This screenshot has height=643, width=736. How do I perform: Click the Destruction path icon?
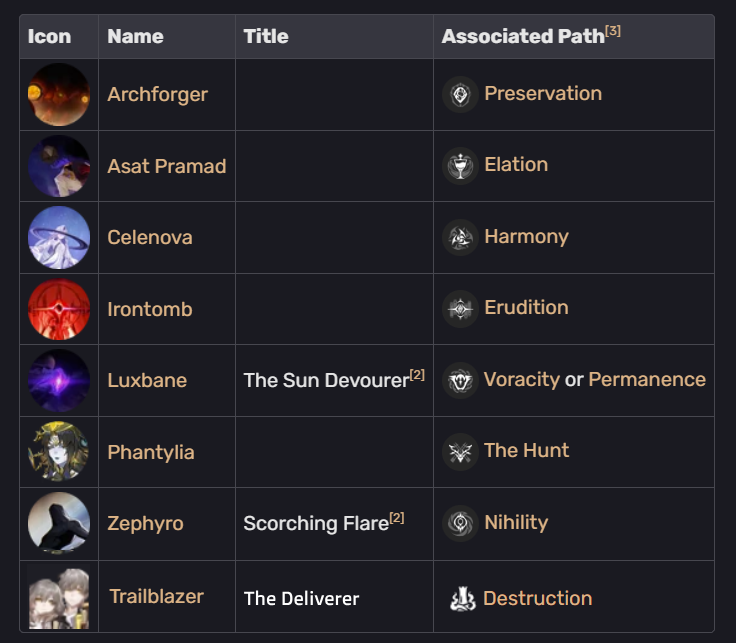(x=463, y=599)
